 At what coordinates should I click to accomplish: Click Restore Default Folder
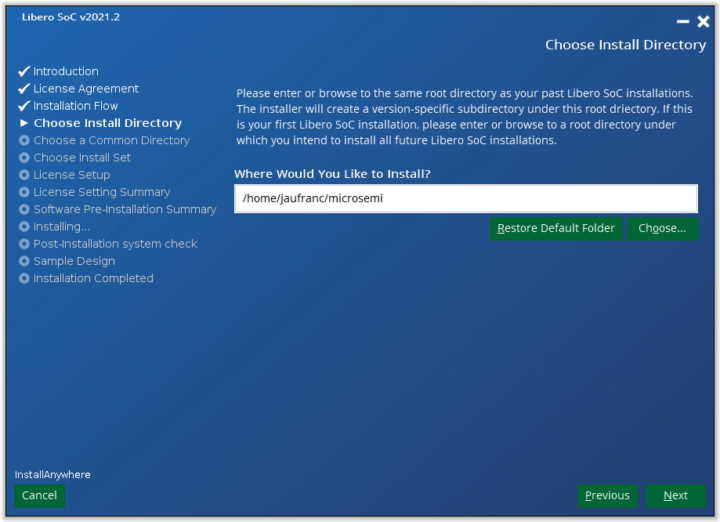tap(556, 228)
